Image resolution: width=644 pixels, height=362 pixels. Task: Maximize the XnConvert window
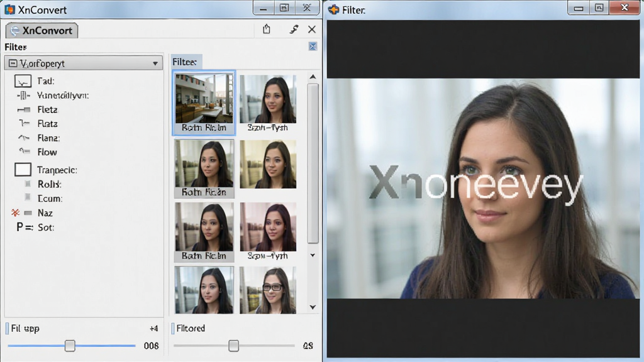coord(284,8)
